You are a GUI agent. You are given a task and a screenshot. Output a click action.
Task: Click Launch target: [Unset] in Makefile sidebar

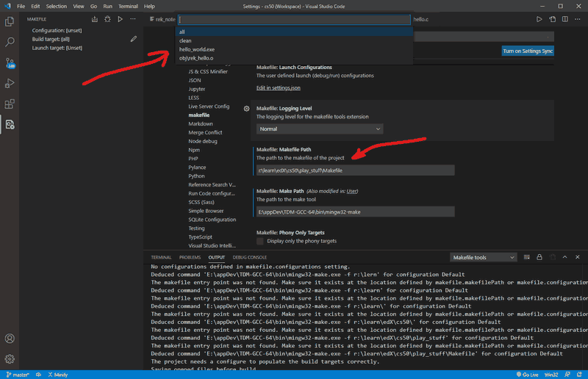[x=57, y=48]
